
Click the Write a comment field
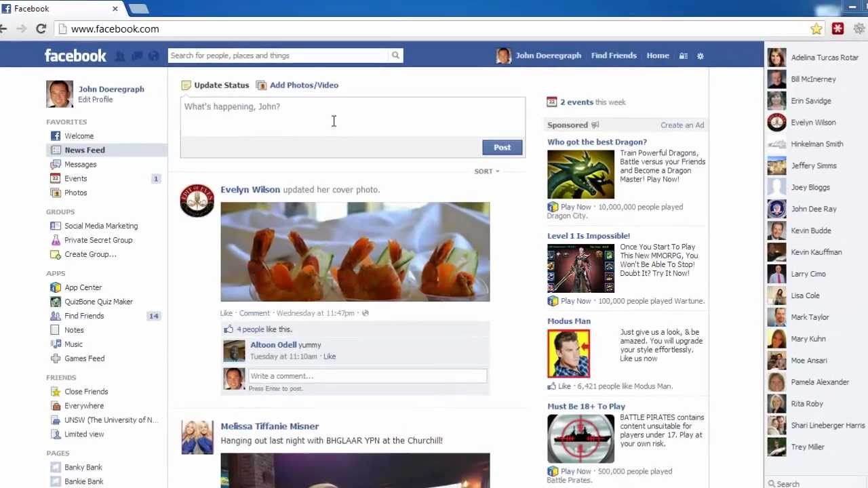(367, 376)
